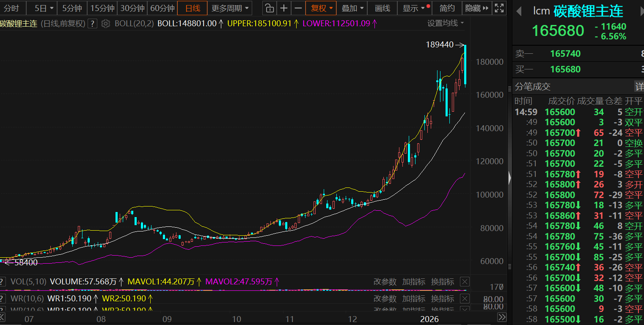Expand the 更多周期 period dropdown
Viewport: 644px width, 325px height.
pyautogui.click(x=231, y=8)
